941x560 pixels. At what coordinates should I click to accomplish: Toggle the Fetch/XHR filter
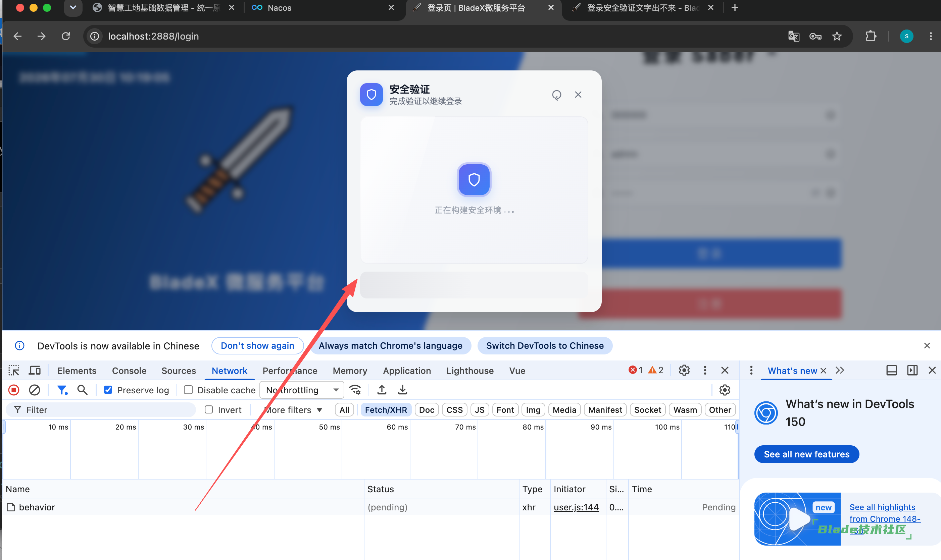coord(386,410)
